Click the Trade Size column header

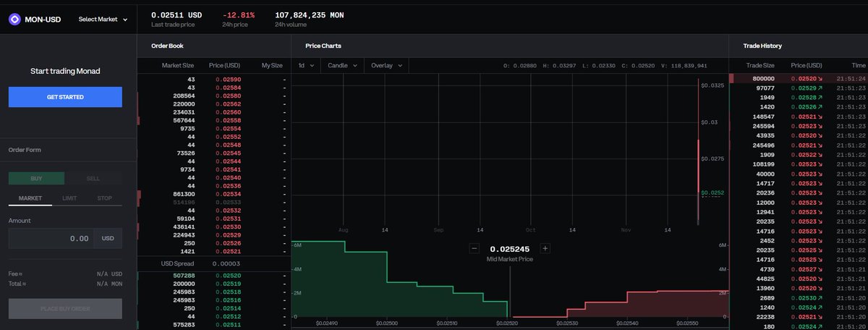tap(761, 65)
